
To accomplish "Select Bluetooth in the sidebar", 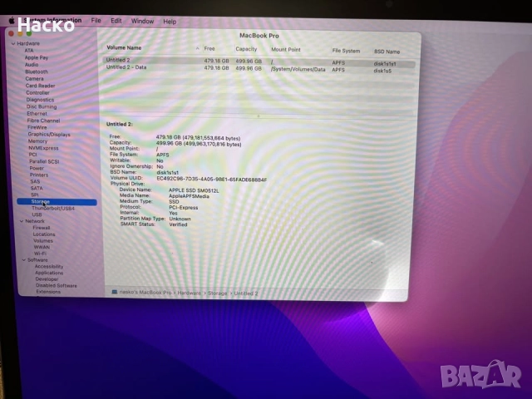I will [37, 71].
